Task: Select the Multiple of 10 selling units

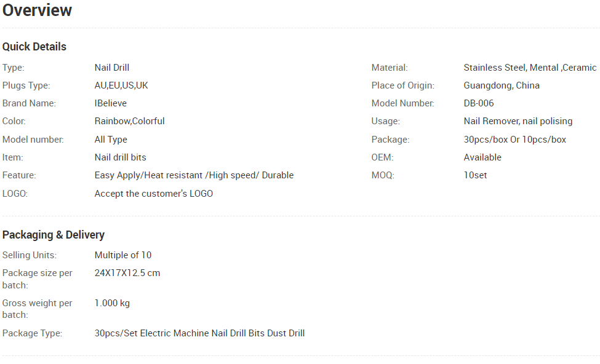Action: click(123, 255)
